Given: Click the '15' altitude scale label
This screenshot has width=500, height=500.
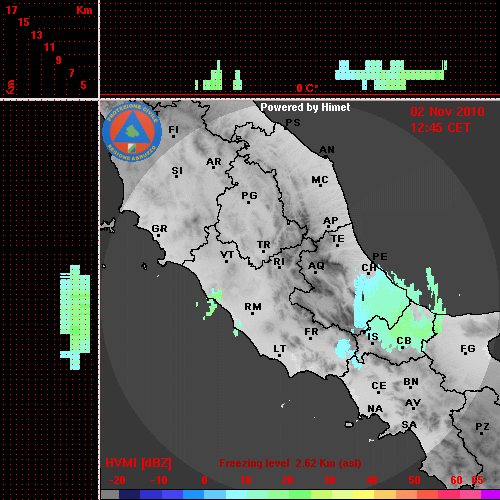Looking at the screenshot, I should click(24, 22).
